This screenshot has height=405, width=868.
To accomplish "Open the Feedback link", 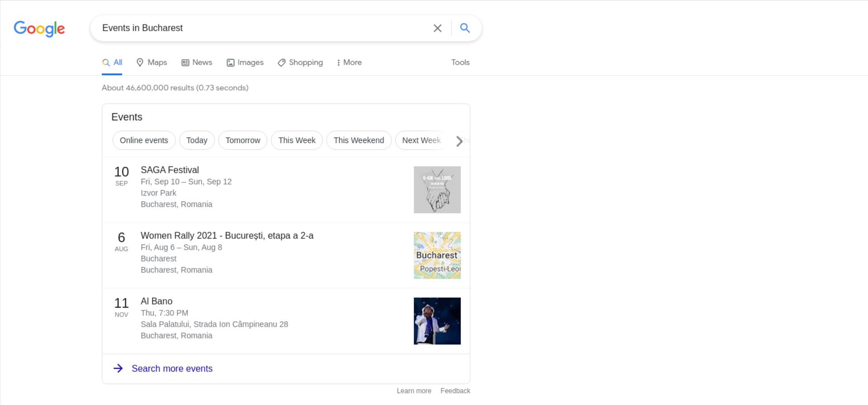I will coord(455,391).
